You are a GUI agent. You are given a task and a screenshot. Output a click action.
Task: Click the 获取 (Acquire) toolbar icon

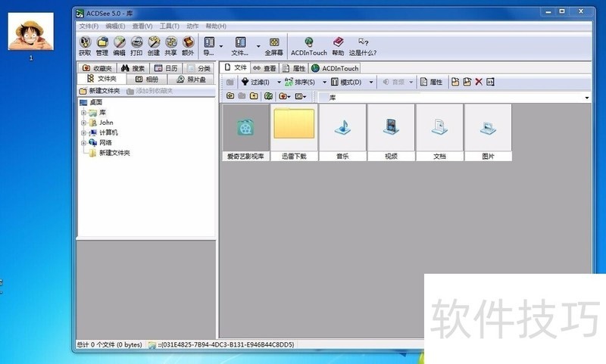point(85,46)
